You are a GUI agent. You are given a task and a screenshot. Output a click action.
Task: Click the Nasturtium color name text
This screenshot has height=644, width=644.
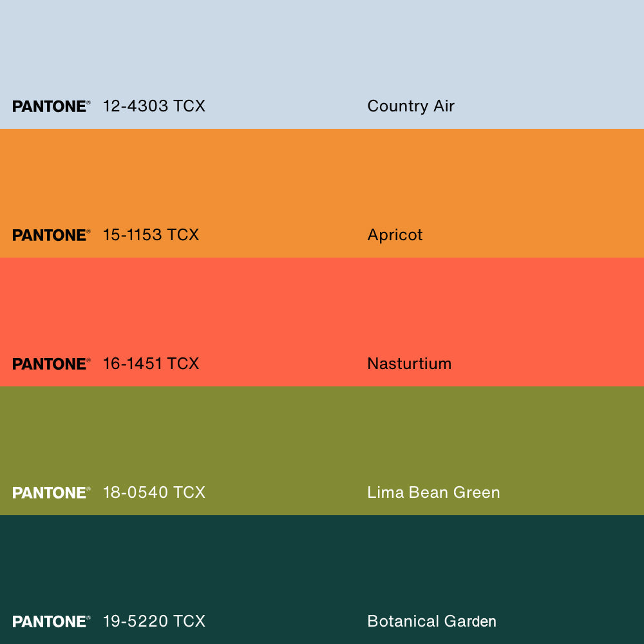[x=410, y=363]
